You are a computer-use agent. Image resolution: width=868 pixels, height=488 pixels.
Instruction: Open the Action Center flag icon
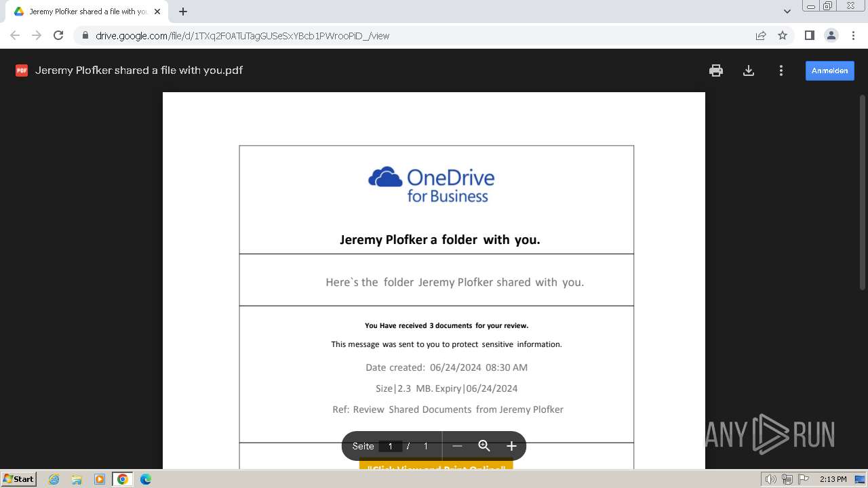coord(803,479)
